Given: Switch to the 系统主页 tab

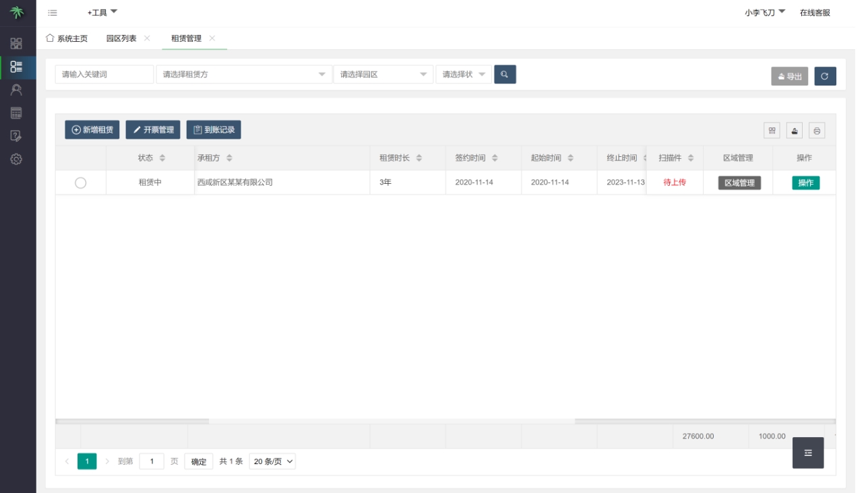Looking at the screenshot, I should pos(67,38).
